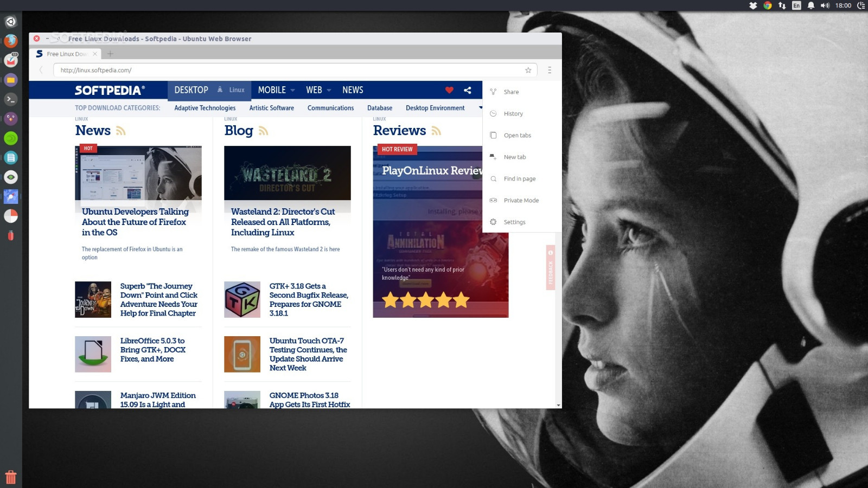Expand the MOBILE dropdown arrow
Screen dimensions: 868x488
click(293, 91)
